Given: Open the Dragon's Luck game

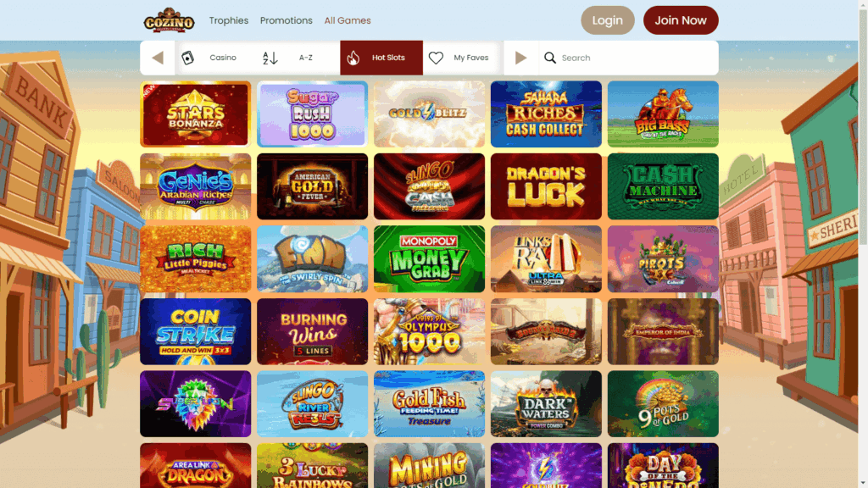Looking at the screenshot, I should pos(546,186).
